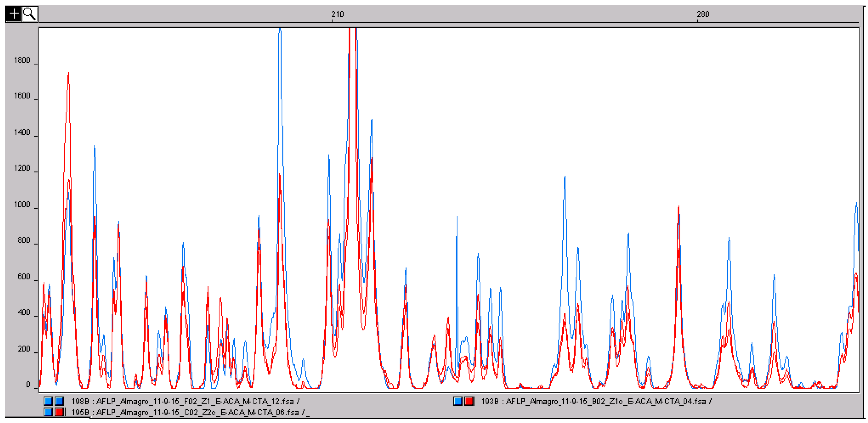This screenshot has width=868, height=423.
Task: Click the 0 label on the vertical axis
Action: tap(28, 385)
